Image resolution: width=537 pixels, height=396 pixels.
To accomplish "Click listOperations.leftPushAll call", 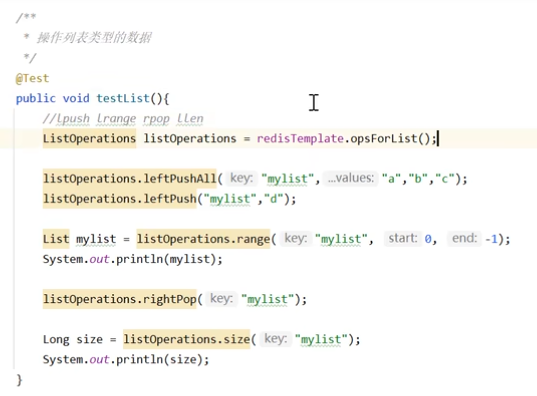I will click(130, 179).
